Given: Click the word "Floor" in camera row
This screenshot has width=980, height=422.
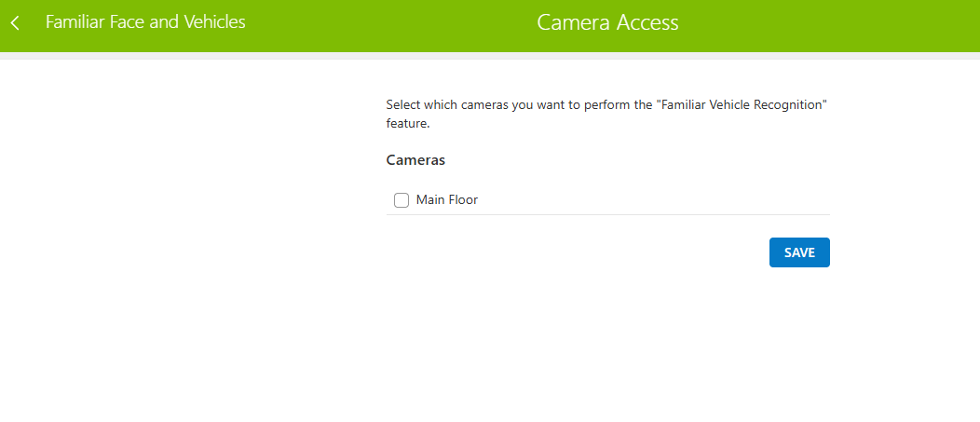Looking at the screenshot, I should tap(463, 200).
